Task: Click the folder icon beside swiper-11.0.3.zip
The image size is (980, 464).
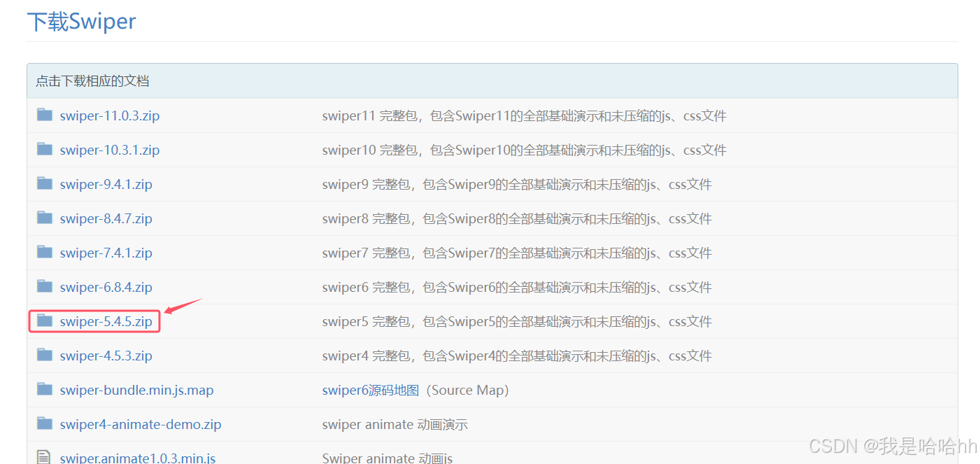Action: [45, 115]
